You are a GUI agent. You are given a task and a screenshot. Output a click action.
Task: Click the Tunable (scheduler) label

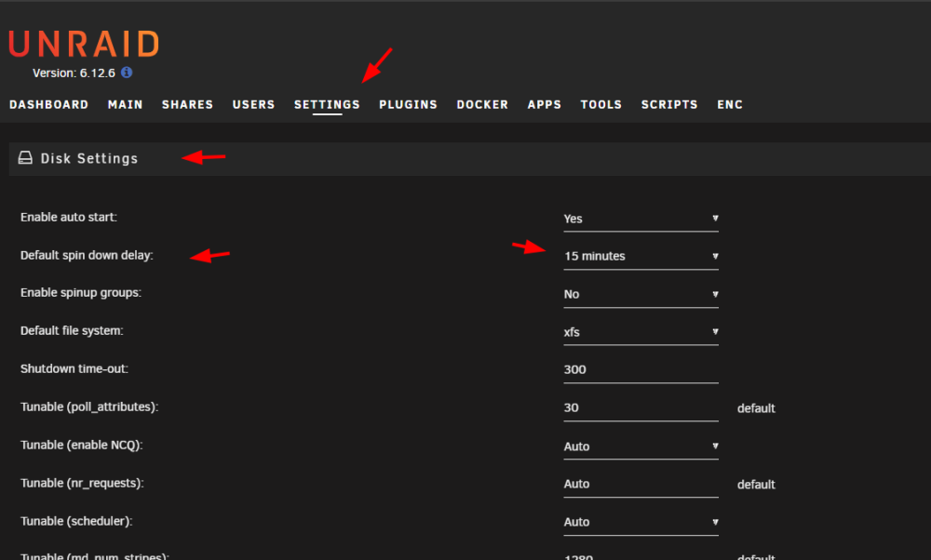[76, 521]
